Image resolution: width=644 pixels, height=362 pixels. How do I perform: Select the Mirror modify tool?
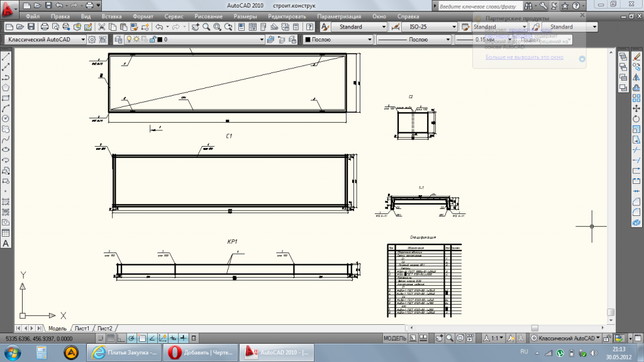tap(636, 77)
